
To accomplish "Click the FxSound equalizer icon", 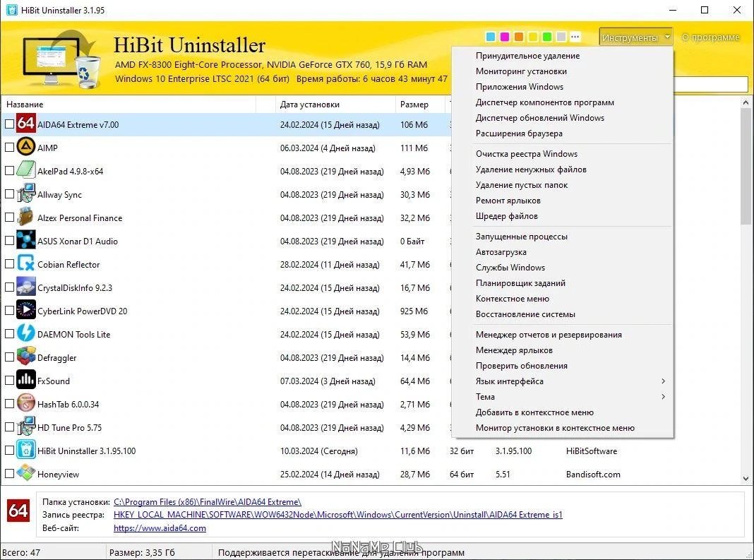I will (25, 380).
